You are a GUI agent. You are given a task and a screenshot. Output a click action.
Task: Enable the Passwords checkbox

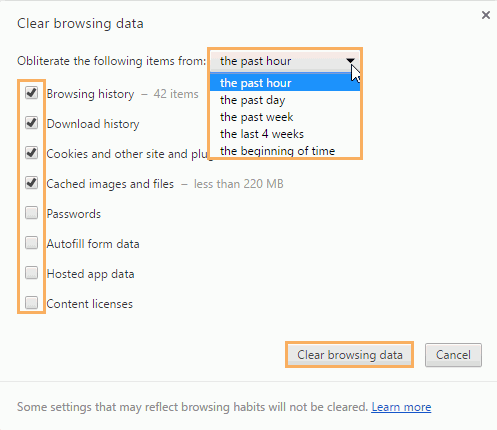pyautogui.click(x=32, y=213)
